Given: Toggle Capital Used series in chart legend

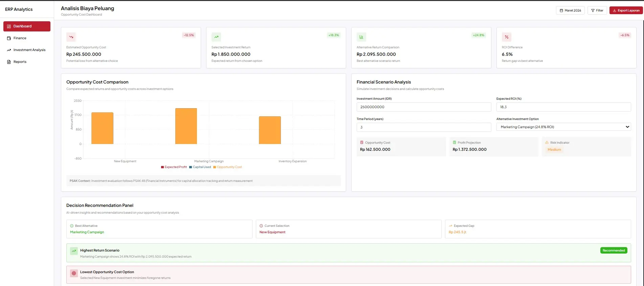Looking at the screenshot, I should coord(200,167).
